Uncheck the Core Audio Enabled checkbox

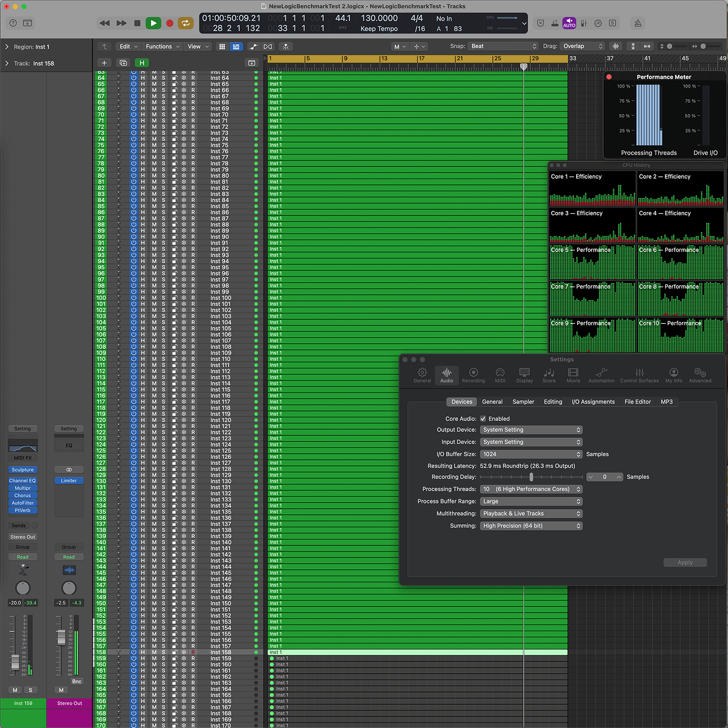coord(483,419)
